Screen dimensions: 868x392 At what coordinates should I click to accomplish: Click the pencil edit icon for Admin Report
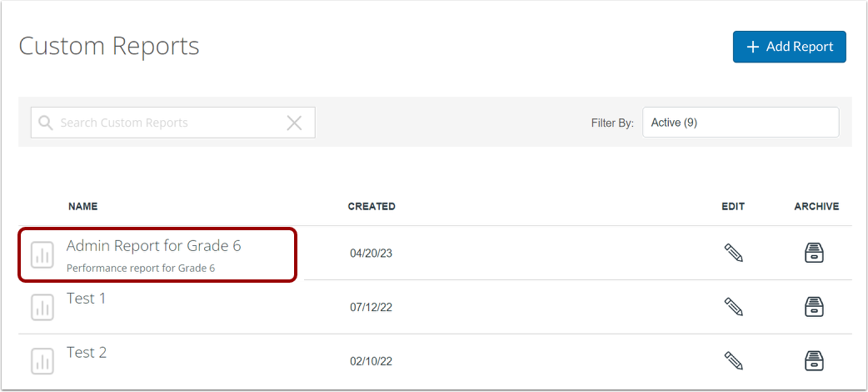(x=734, y=253)
